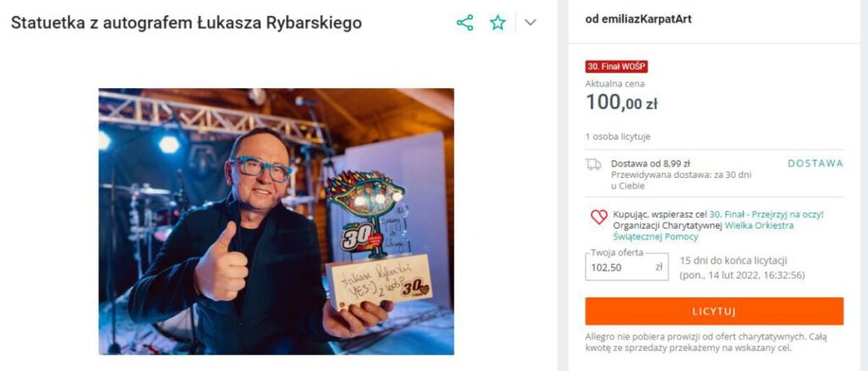Expand the chevron dropdown beside the star
The height and width of the screenshot is (371, 868).
coord(531,23)
